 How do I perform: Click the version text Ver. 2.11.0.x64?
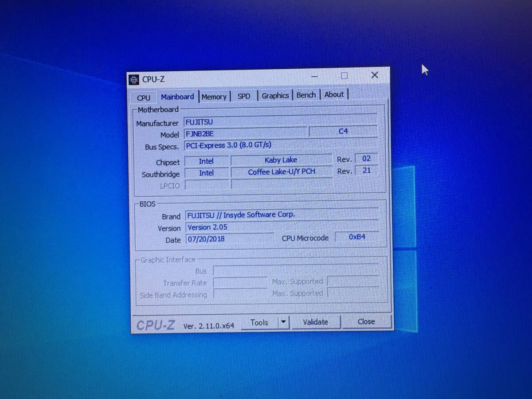pos(209,326)
